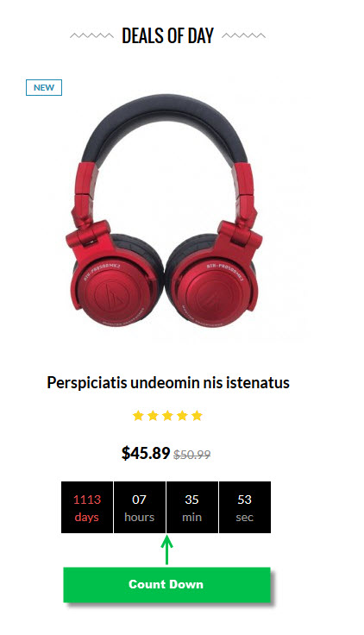Click the green upward arrow annotation
The width and height of the screenshot is (364, 635).
(x=166, y=550)
